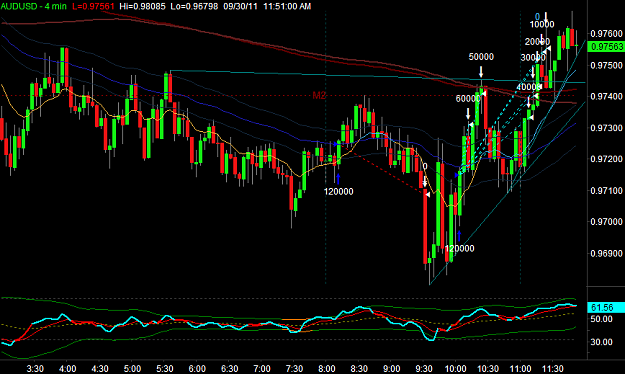Click the 6:30 time axis label
Screen dimensions: 625x374
coord(229,368)
